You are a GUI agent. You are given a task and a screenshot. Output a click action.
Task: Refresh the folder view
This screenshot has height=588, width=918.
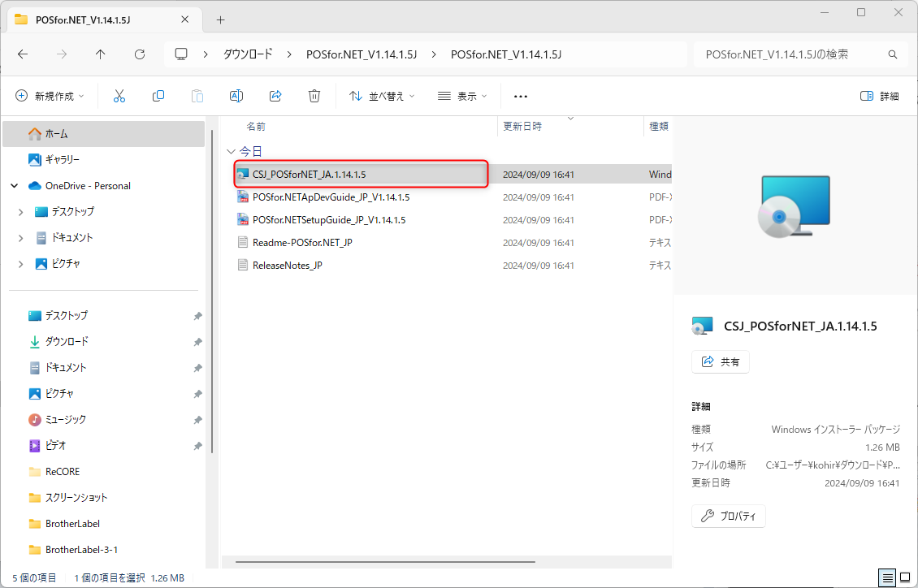click(x=140, y=54)
